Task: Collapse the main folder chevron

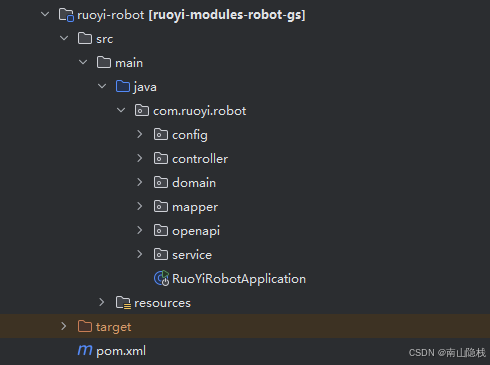Action: pos(83,62)
